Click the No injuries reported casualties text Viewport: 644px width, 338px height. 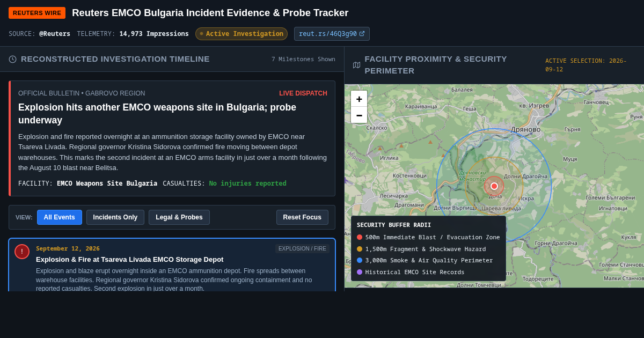(x=248, y=183)
